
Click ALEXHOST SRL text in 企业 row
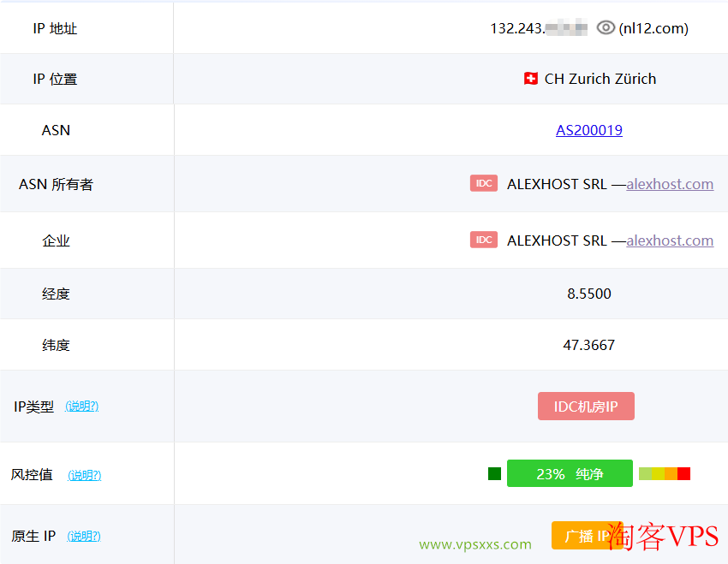(x=557, y=240)
